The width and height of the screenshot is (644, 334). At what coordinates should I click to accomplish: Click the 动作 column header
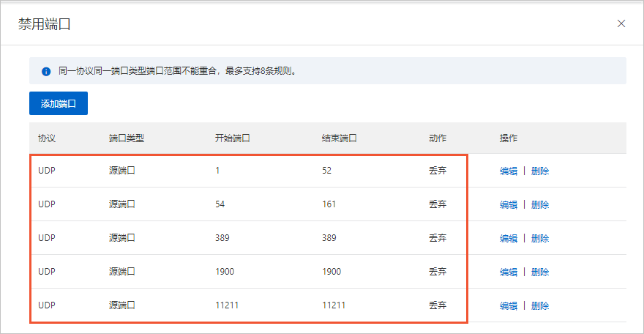pos(438,138)
